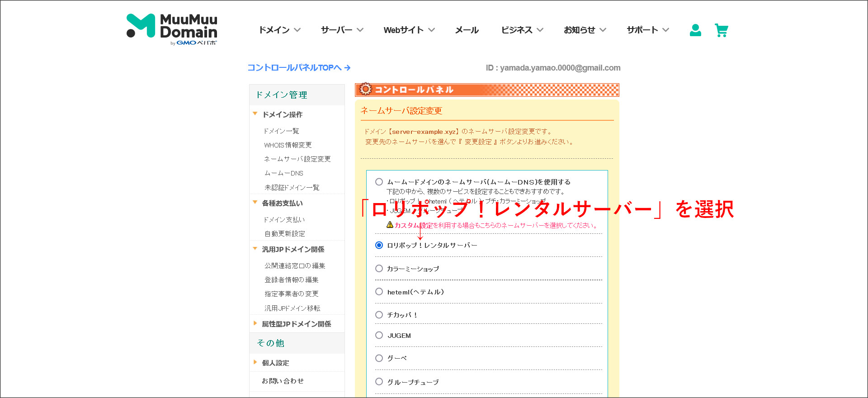The image size is (868, 398).
Task: Open 指定事業者の変更 in sidebar
Action: click(x=292, y=294)
